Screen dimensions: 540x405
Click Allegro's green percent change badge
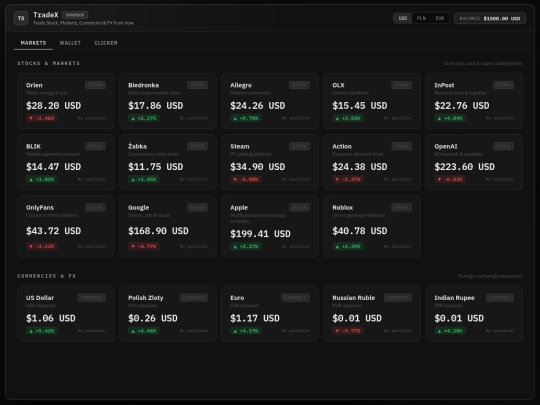point(246,118)
